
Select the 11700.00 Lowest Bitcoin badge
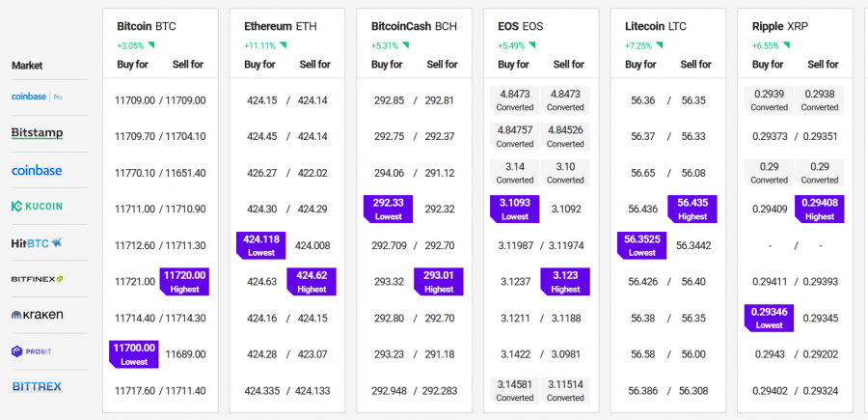pyautogui.click(x=134, y=354)
